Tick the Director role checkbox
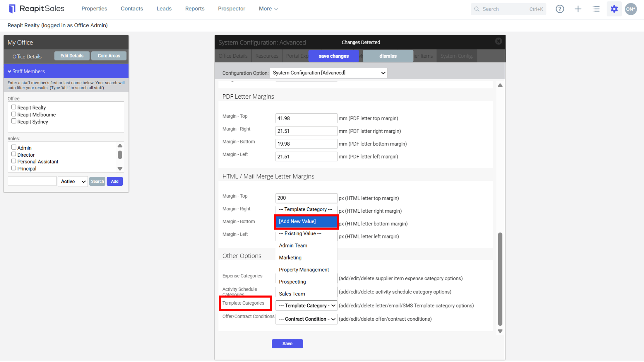The image size is (644, 362). click(13, 154)
